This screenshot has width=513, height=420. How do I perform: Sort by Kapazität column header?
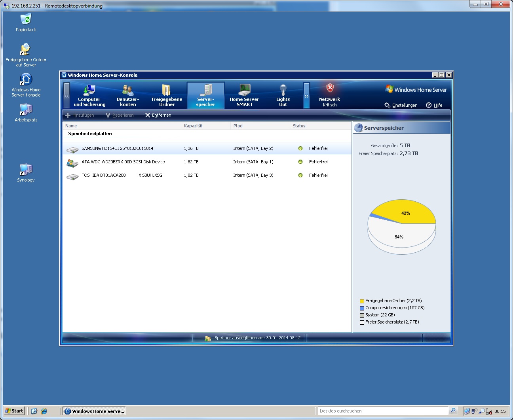(206, 126)
